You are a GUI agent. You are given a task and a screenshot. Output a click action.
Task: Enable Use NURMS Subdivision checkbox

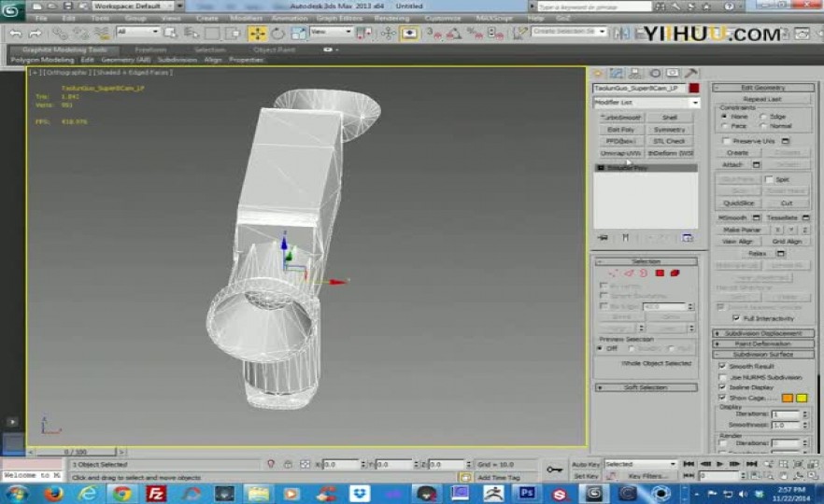pos(722,377)
